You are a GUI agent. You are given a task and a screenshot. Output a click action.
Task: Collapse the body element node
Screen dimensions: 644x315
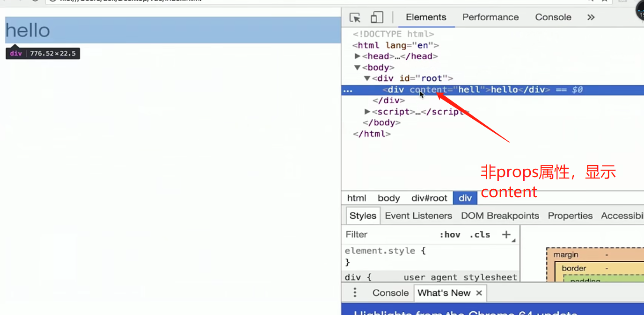[x=357, y=67]
